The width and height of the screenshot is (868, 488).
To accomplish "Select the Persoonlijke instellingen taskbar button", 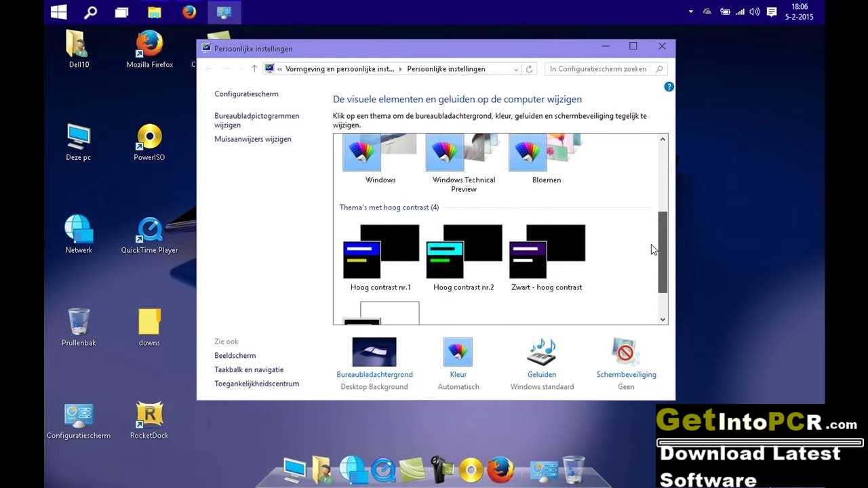I will (x=224, y=12).
